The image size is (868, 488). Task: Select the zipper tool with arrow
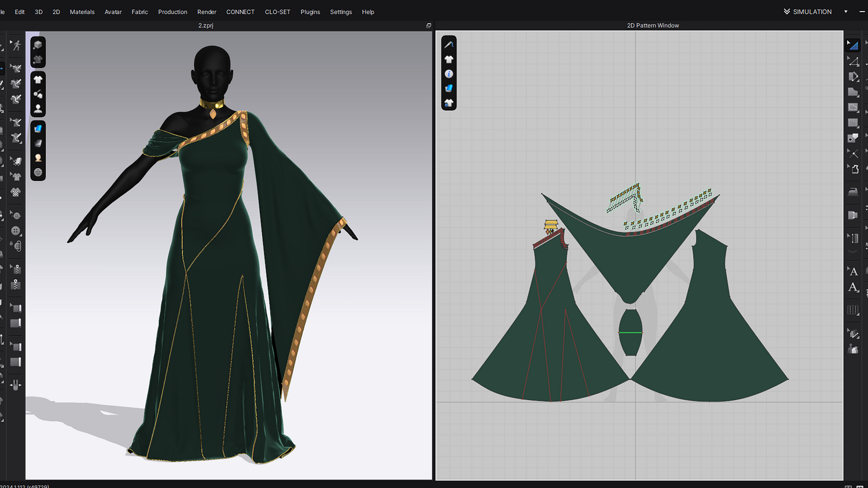pos(16,269)
